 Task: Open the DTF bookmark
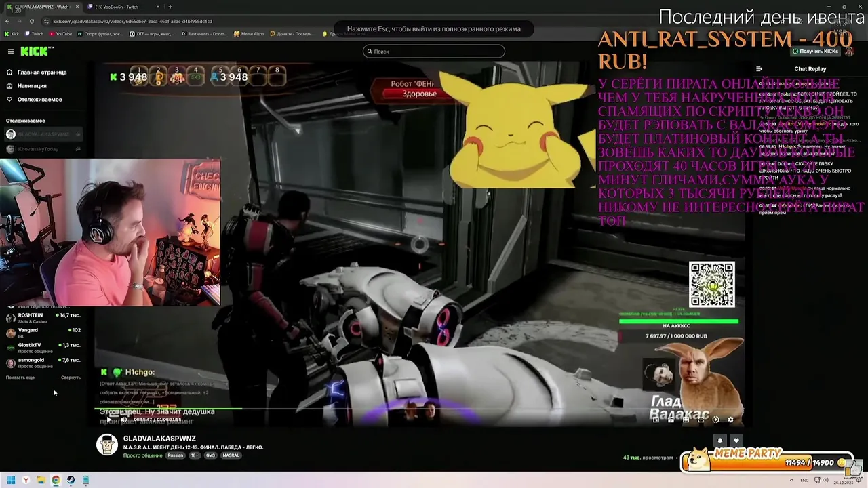(x=153, y=33)
